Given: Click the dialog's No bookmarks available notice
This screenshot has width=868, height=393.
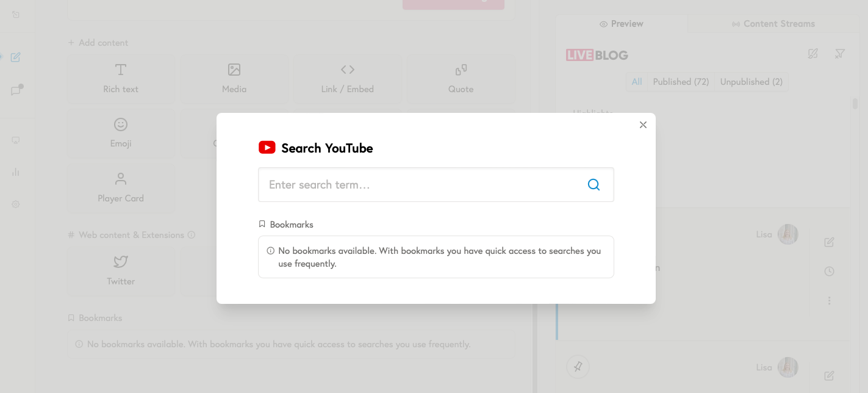Looking at the screenshot, I should tap(436, 257).
